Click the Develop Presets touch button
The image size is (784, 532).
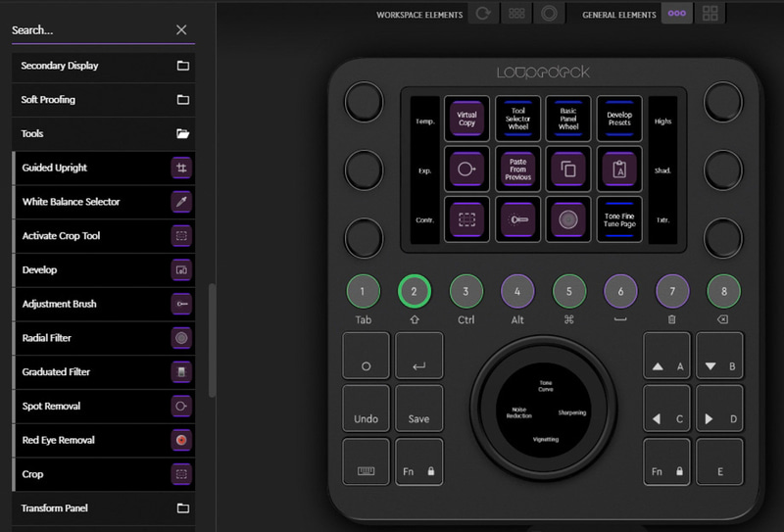pyautogui.click(x=619, y=119)
